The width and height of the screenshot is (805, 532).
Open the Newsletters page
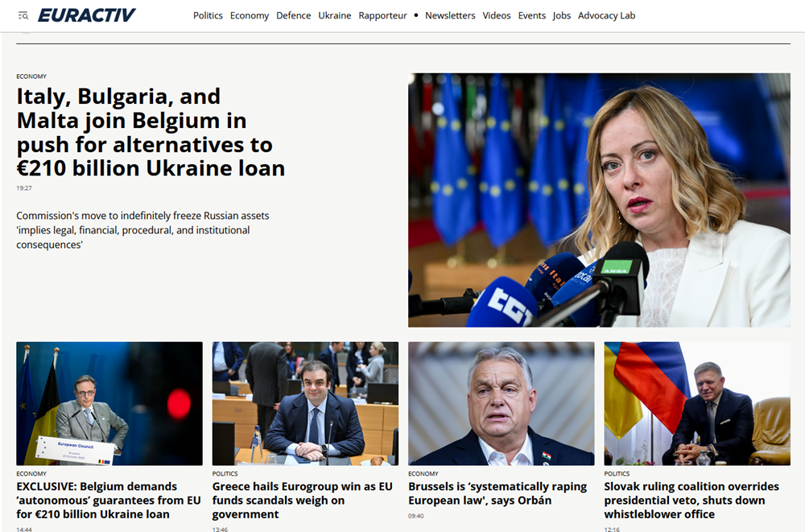pyautogui.click(x=450, y=15)
